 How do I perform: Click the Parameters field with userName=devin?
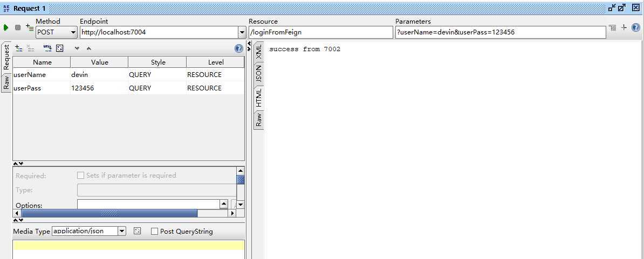pyautogui.click(x=501, y=32)
